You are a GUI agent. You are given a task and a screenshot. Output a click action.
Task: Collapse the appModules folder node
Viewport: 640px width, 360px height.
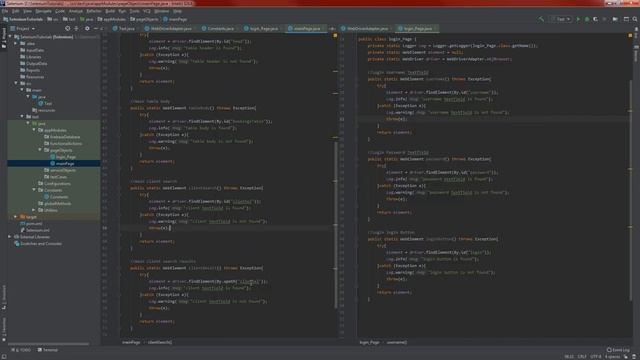click(34, 130)
